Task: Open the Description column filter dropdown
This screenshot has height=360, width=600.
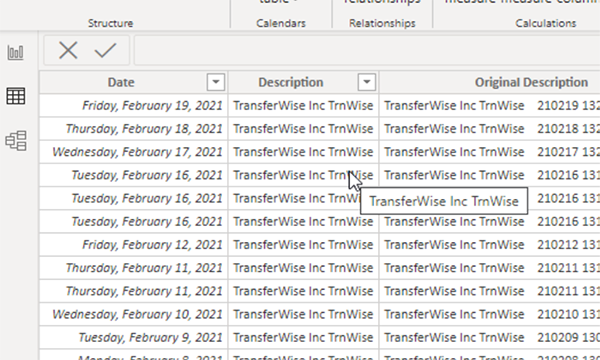Action: click(x=367, y=82)
